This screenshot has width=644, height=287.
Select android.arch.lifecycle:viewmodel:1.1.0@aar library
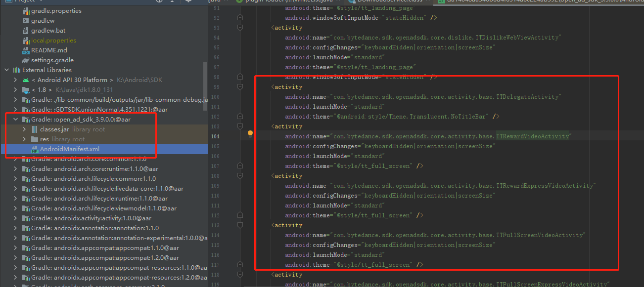click(104, 208)
